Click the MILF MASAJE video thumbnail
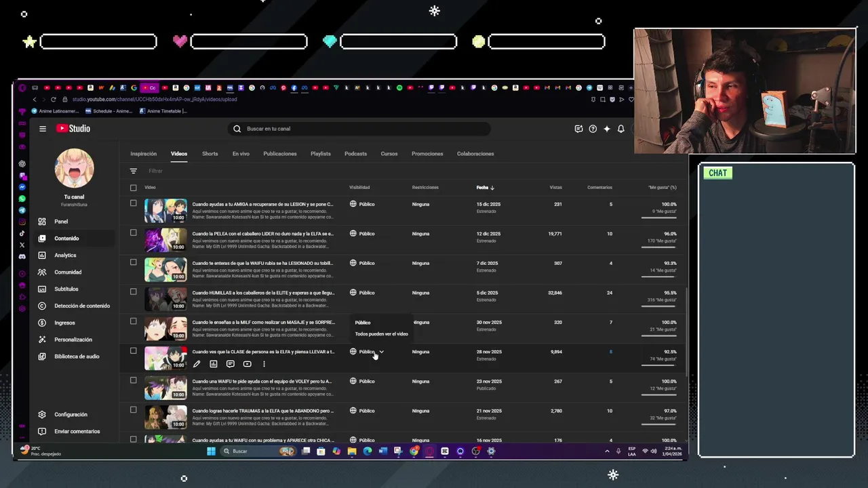Image resolution: width=868 pixels, height=488 pixels. pyautogui.click(x=165, y=329)
